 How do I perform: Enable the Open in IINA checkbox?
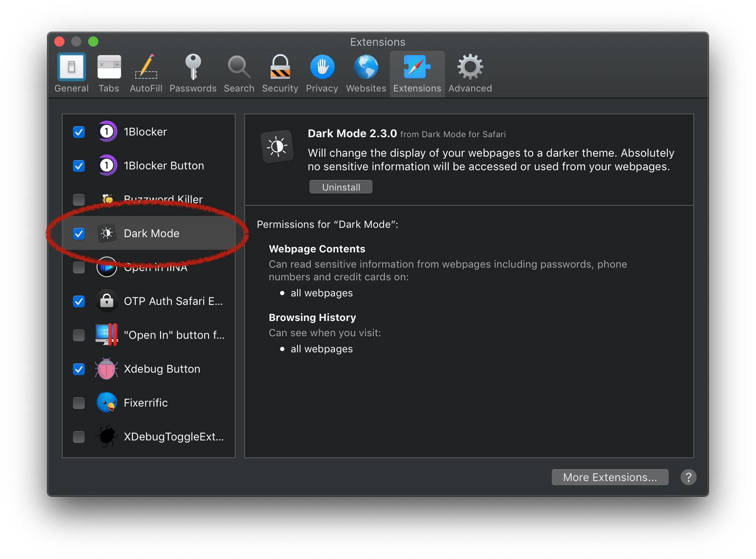tap(79, 268)
